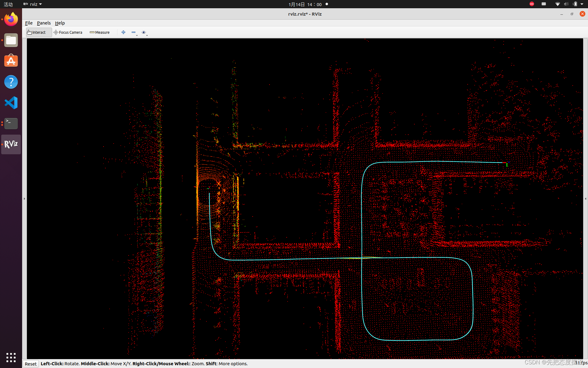Viewport: 588px width, 368px height.
Task: Expand the hidden right panel arrow
Action: click(586, 199)
